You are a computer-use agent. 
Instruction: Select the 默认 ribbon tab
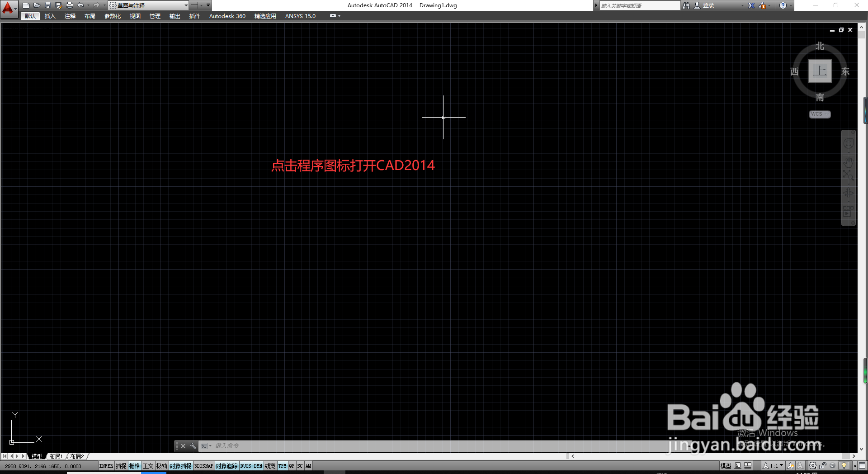pos(30,16)
